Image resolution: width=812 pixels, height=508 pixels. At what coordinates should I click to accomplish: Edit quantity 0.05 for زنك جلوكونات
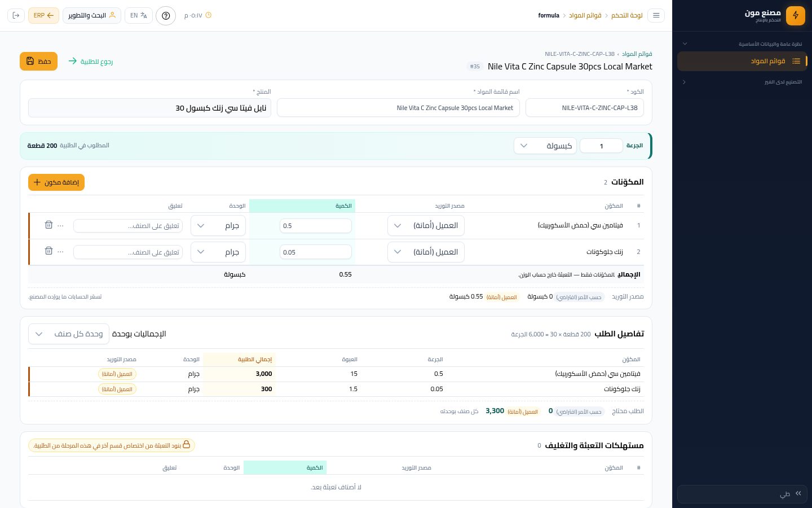point(316,252)
